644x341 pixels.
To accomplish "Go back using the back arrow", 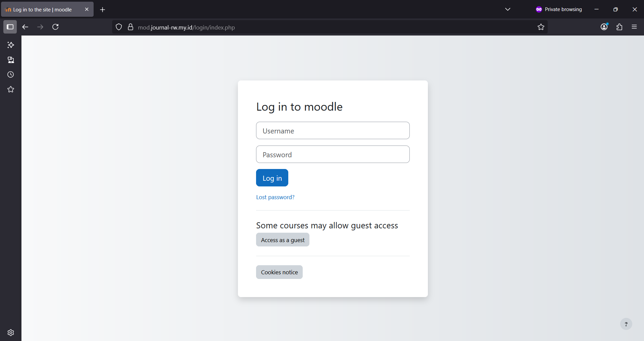I will [25, 27].
